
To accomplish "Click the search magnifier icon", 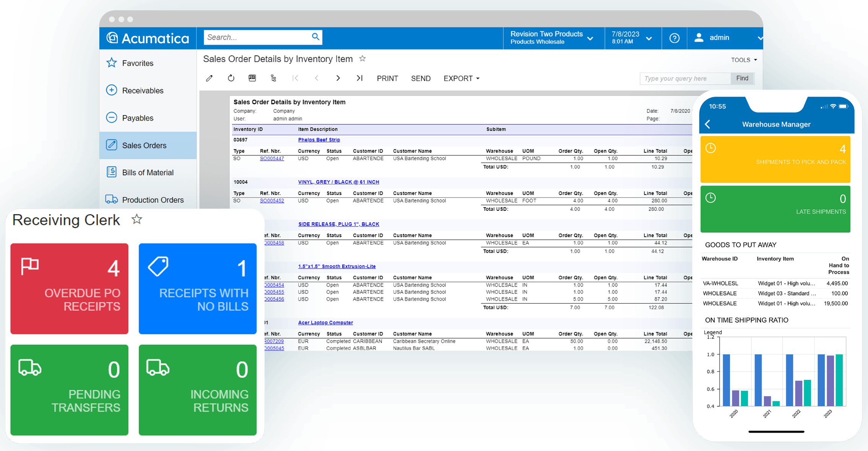I will click(315, 37).
